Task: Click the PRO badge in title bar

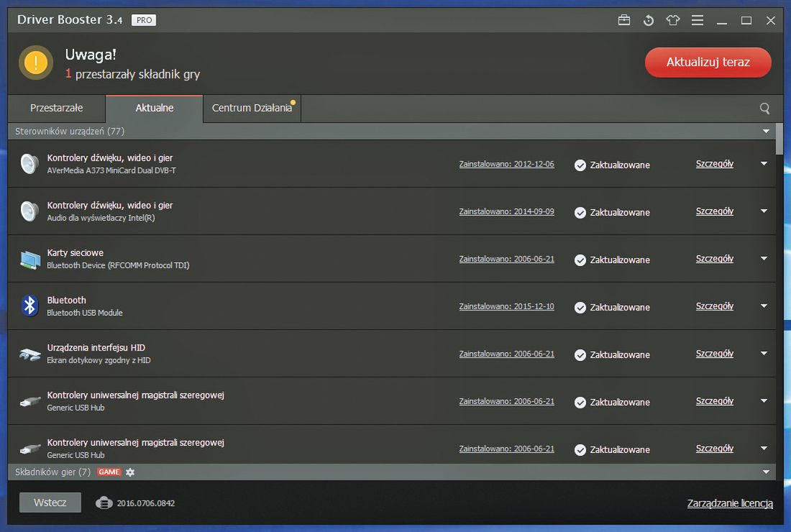Action: [x=144, y=20]
